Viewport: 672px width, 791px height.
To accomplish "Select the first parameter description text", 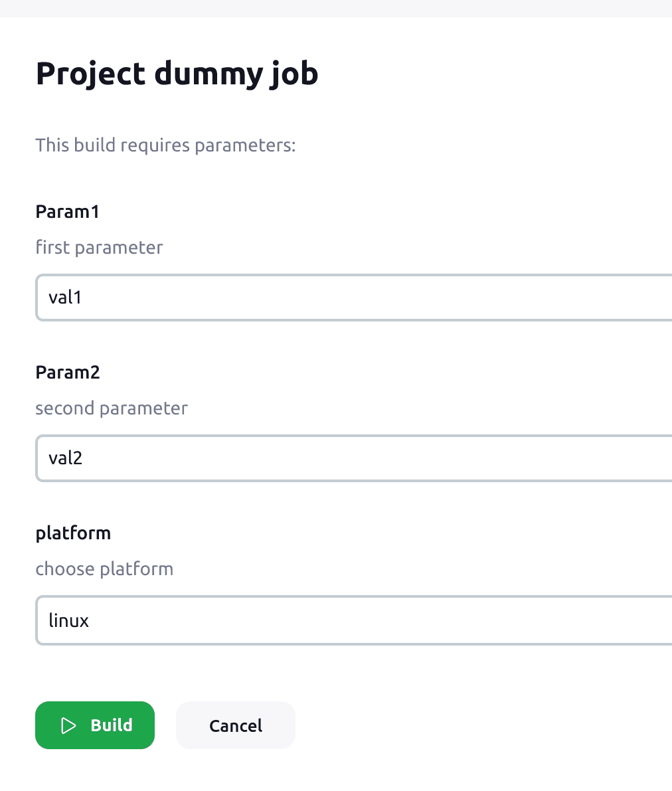I will 99,247.
